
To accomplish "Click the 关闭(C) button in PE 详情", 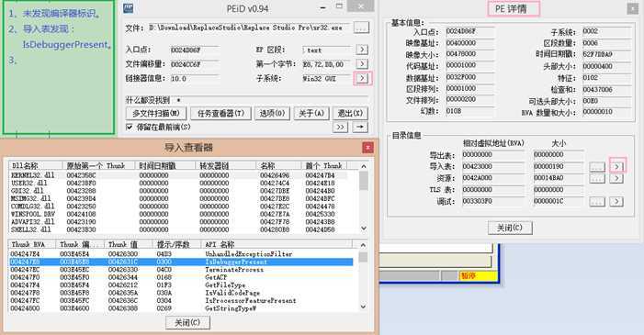I will [510, 228].
